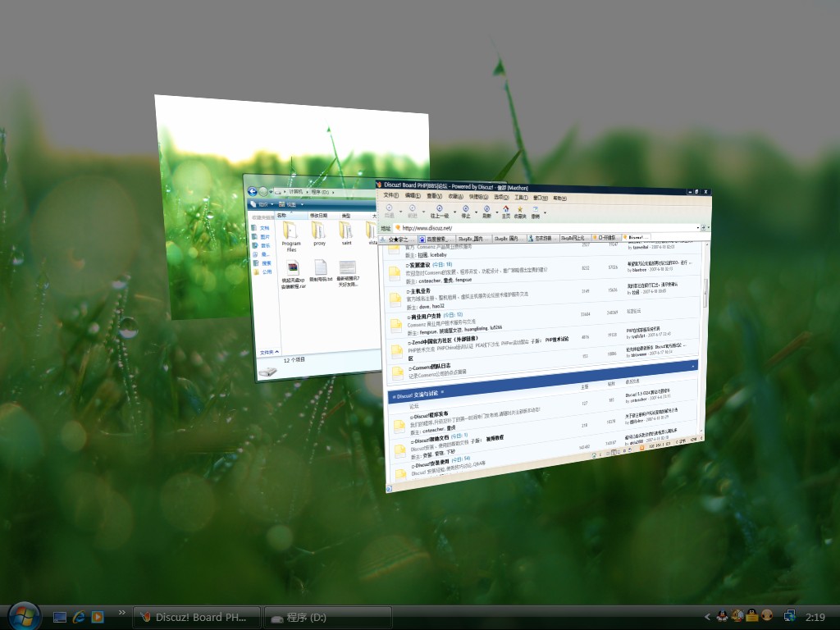Viewport: 840px width, 630px height.
Task: Click the Windows Start orb
Action: click(24, 615)
